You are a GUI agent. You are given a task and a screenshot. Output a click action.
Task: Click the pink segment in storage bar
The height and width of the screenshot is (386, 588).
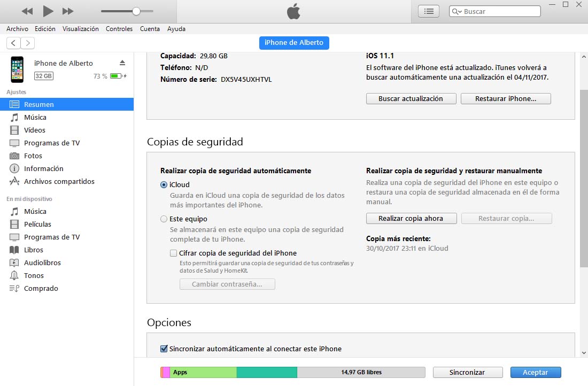(x=166, y=372)
